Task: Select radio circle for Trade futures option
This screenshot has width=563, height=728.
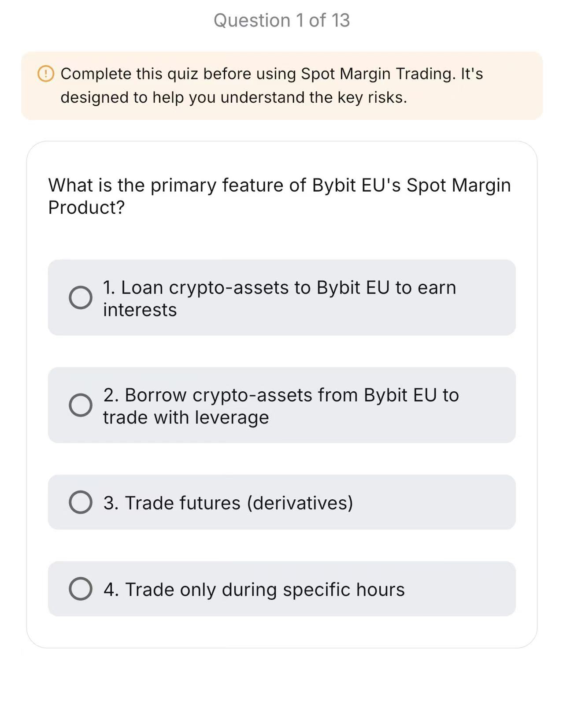Action: tap(81, 502)
